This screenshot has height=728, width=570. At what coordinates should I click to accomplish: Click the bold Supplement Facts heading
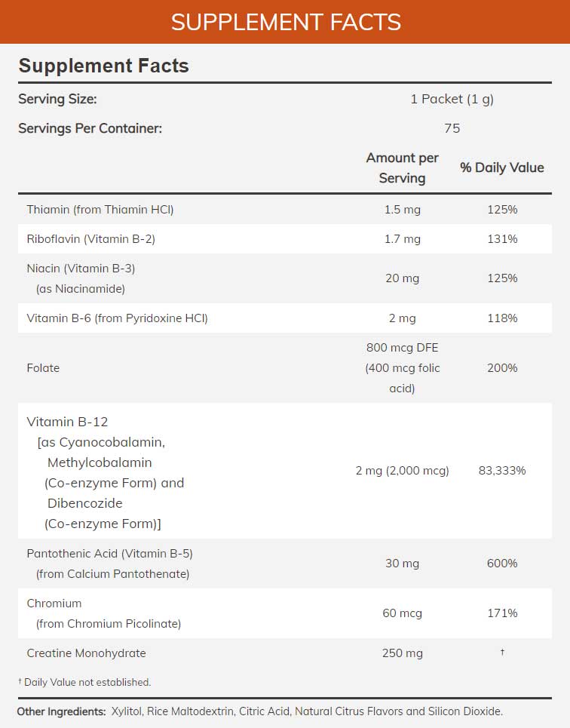click(104, 66)
